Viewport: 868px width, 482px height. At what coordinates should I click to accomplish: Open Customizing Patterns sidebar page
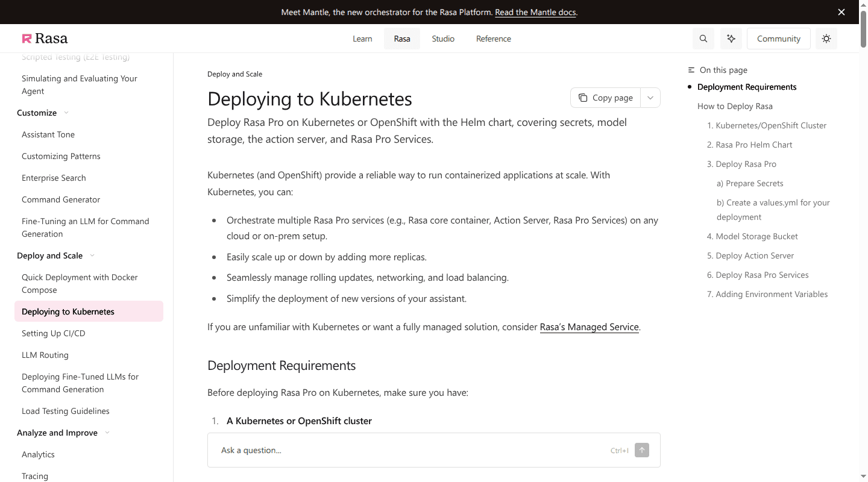tap(89, 156)
